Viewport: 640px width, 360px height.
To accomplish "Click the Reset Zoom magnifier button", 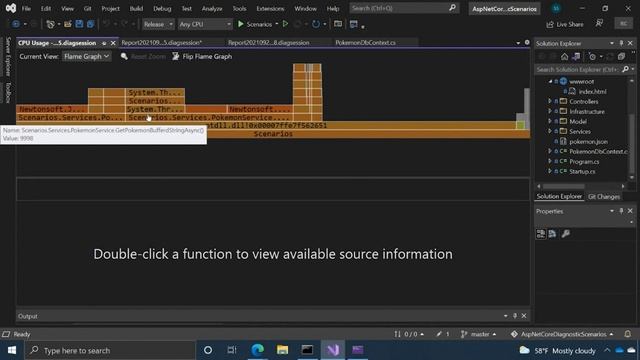I will pos(143,57).
